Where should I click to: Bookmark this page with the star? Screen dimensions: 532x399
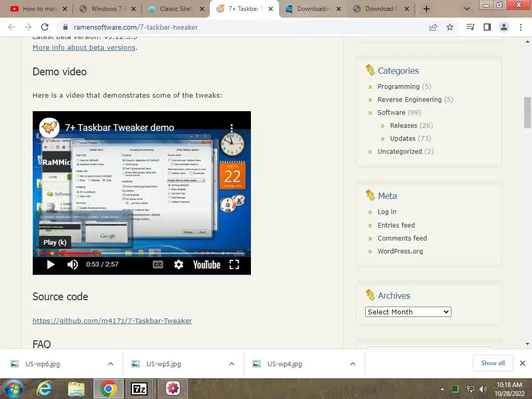(450, 27)
